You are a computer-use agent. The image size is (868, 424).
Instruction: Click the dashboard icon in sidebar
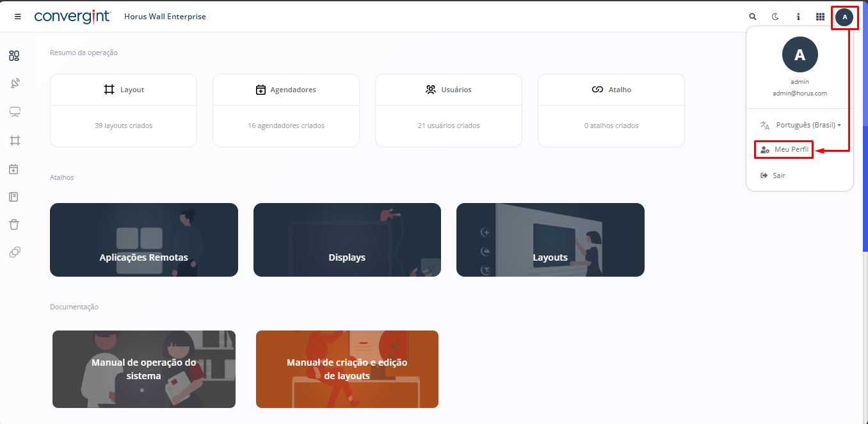tap(14, 56)
